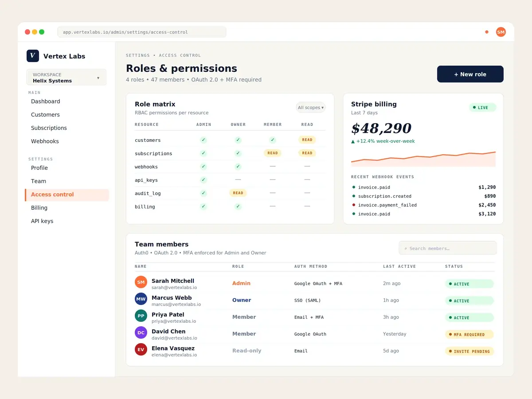Viewport: 532px width, 399px height.
Task: Toggle customers permission check for Member
Action: pos(273,140)
